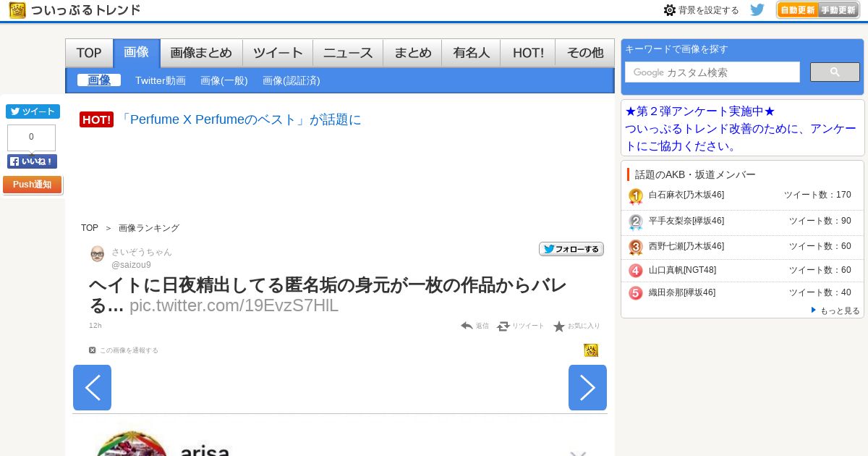This screenshot has height=456, width=868.
Task: Click the rank 2 silver medal icon
Action: tap(636, 221)
